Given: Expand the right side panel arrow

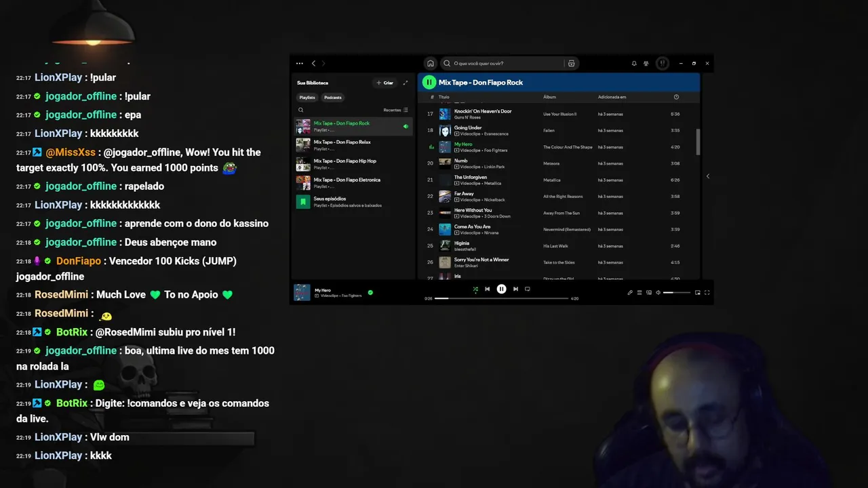Looking at the screenshot, I should tap(707, 176).
